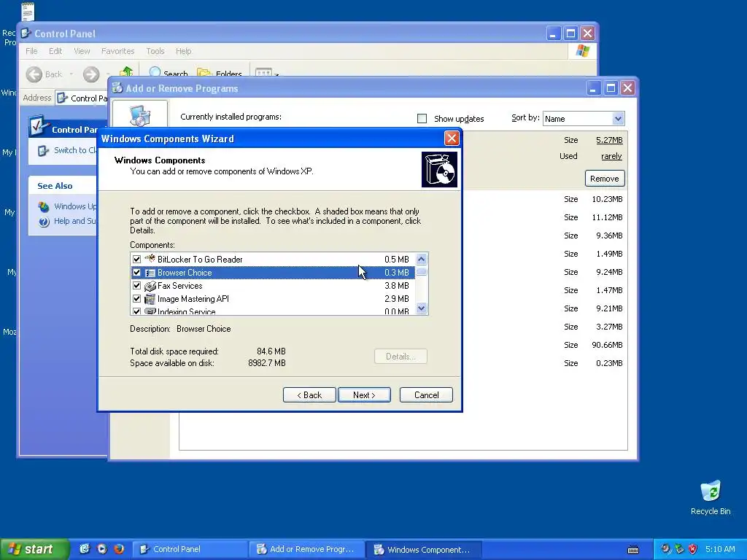Open the Sort by Name dropdown
Screen dimensions: 747x560
(618, 119)
